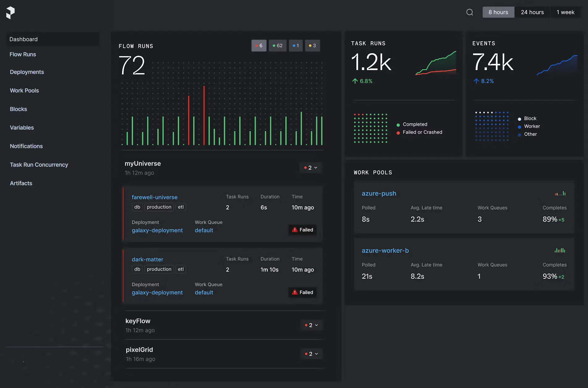
Task: Toggle the red failed flow runs filter chip
Action: 259,45
